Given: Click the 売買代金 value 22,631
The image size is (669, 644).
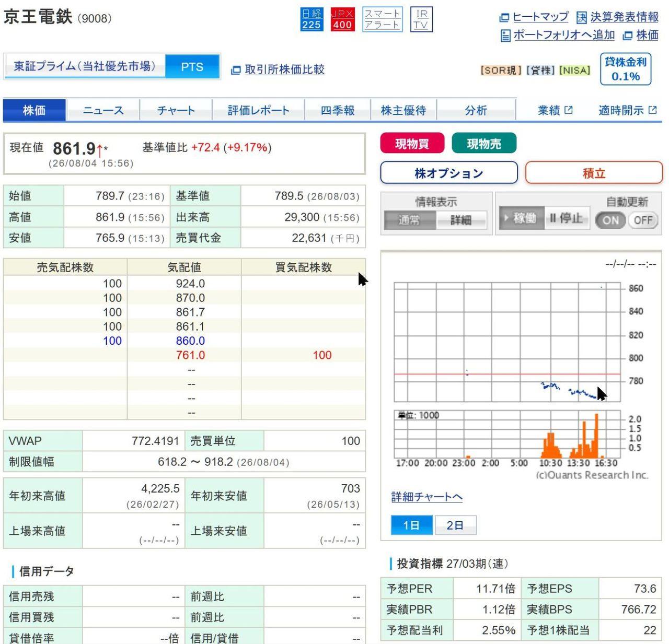Looking at the screenshot, I should (x=309, y=238).
